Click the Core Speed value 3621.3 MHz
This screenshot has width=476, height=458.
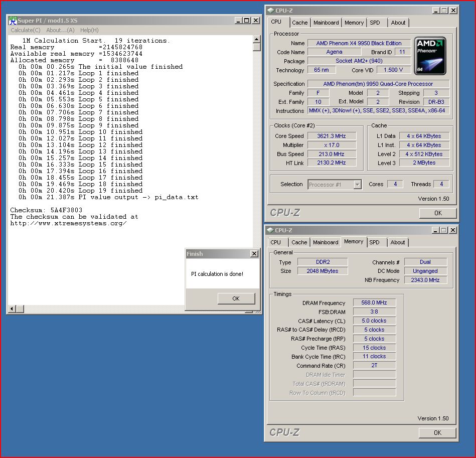(x=332, y=136)
